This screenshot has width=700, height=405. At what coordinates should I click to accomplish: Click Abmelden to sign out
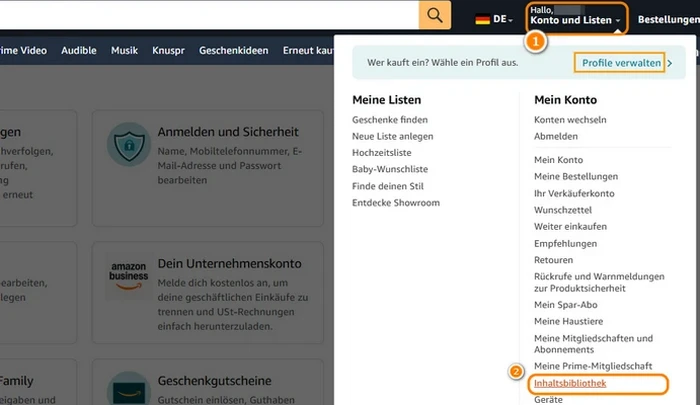(556, 136)
